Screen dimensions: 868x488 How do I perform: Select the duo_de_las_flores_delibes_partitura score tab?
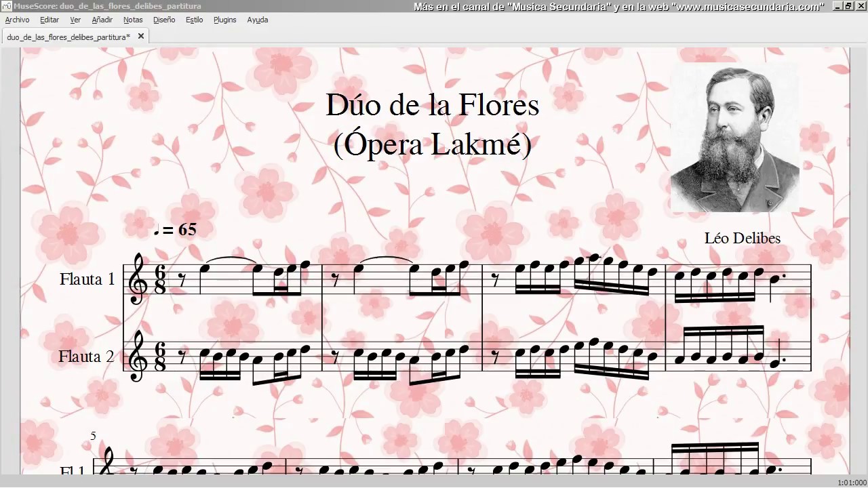tap(68, 37)
